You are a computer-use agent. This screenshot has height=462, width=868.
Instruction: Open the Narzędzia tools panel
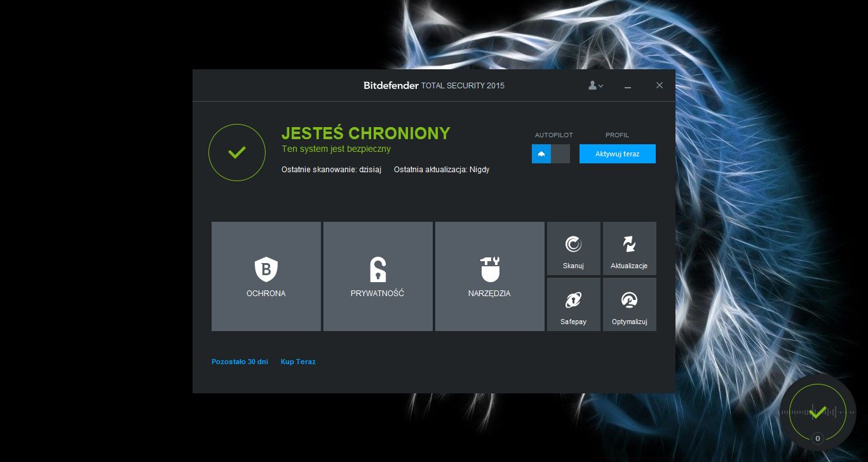point(490,276)
